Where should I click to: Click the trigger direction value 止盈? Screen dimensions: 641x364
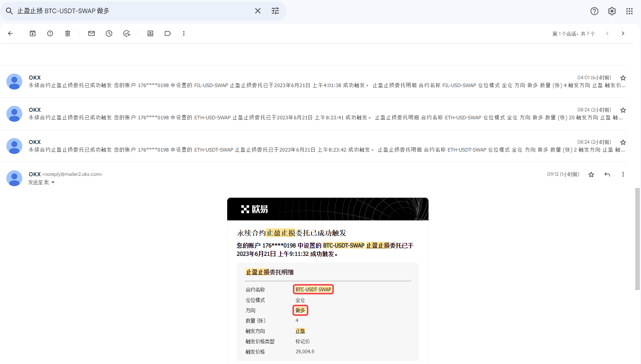point(300,331)
